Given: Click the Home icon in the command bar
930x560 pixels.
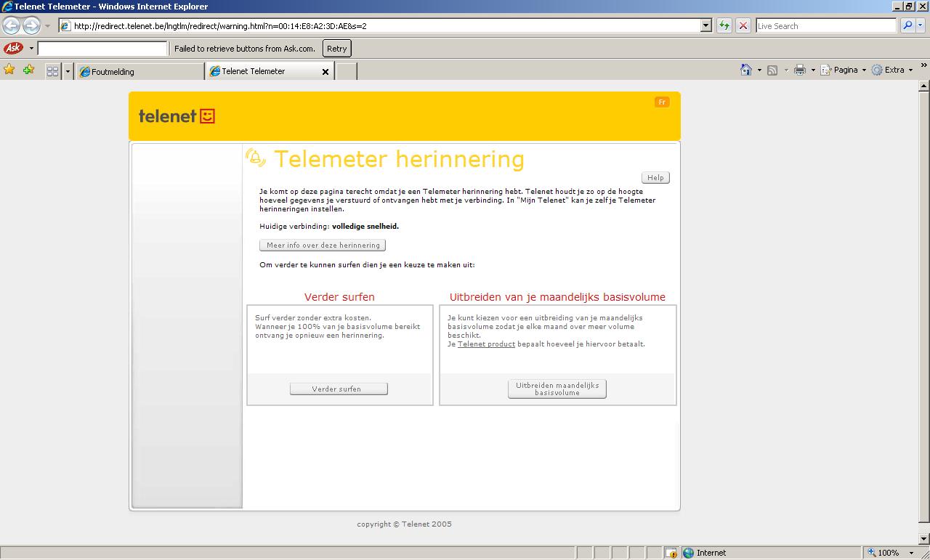Looking at the screenshot, I should [745, 70].
